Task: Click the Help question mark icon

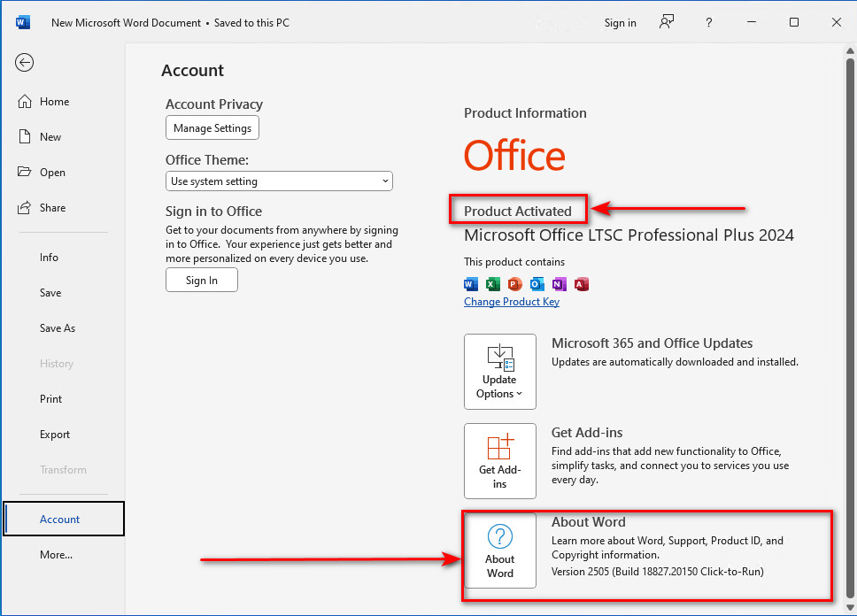Action: coord(709,22)
